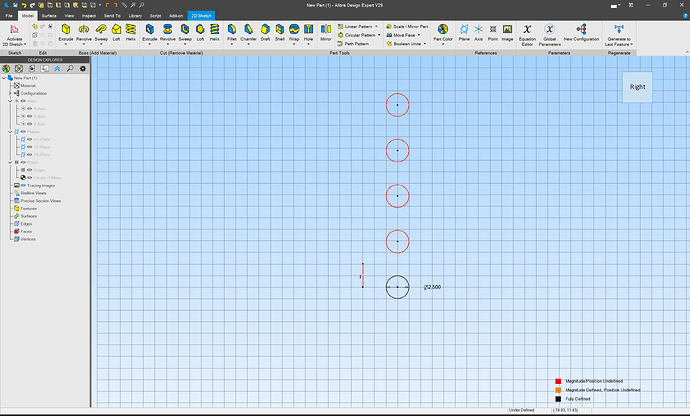Open the Boolean Unite dropdown arrow
Viewport: 690px width, 416px height.
point(425,44)
